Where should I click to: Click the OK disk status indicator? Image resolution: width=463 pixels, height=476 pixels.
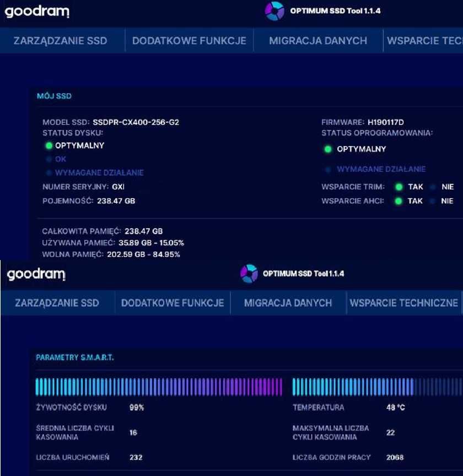tap(49, 159)
